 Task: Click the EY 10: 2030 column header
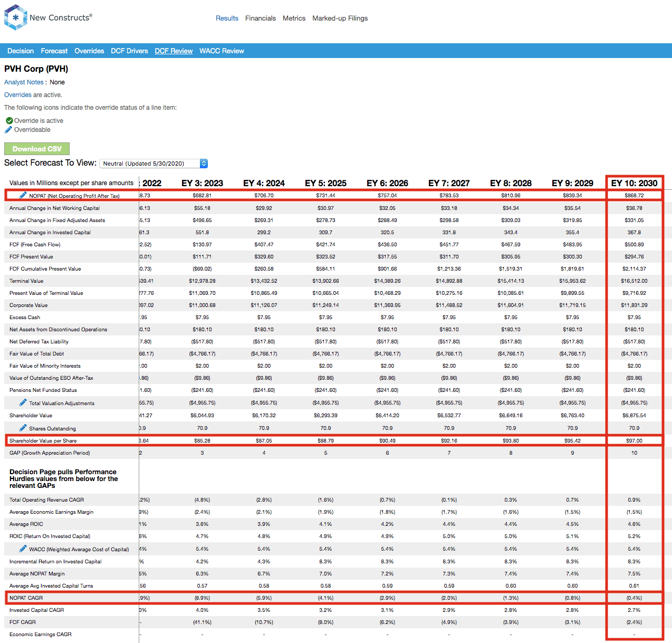[634, 183]
